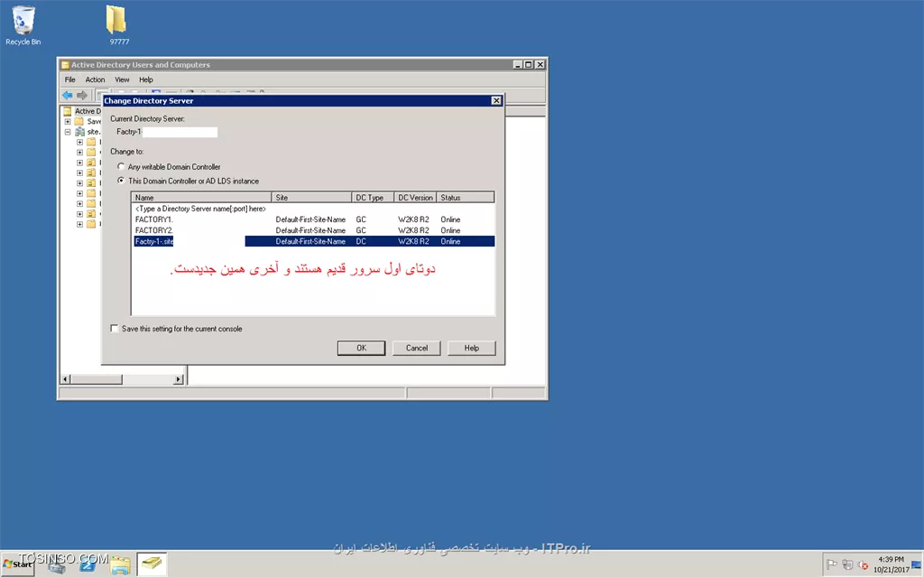Open the Help menu in the menu bar
The width and height of the screenshot is (924, 578).
coord(146,79)
